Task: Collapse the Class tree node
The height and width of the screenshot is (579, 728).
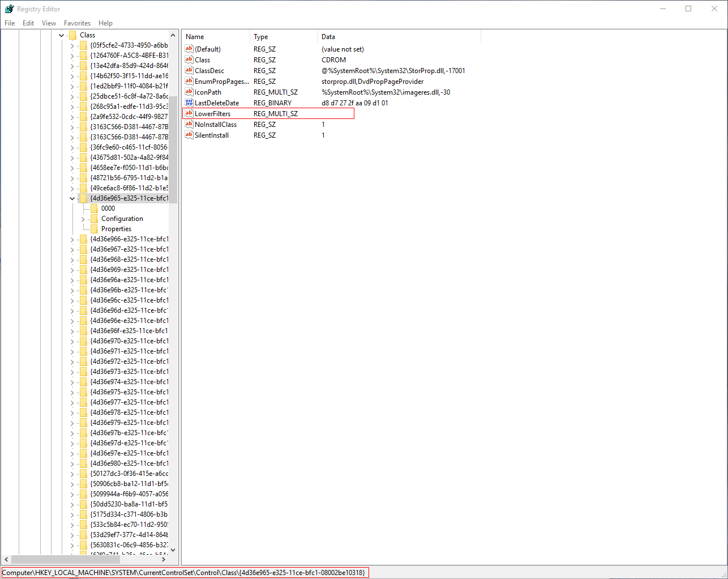Action: tap(61, 35)
